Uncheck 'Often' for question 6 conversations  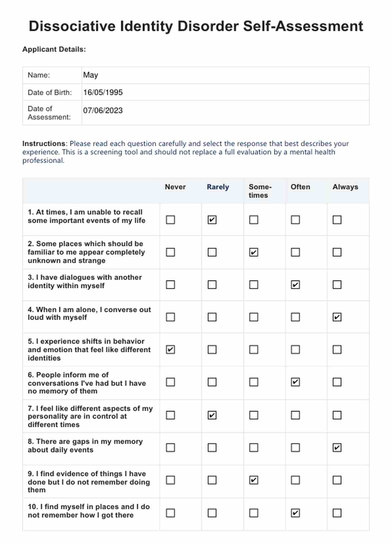coord(295,382)
